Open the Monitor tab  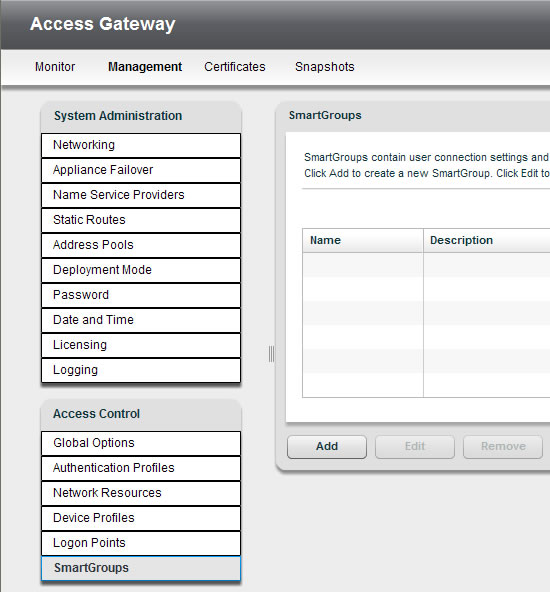[x=55, y=67]
